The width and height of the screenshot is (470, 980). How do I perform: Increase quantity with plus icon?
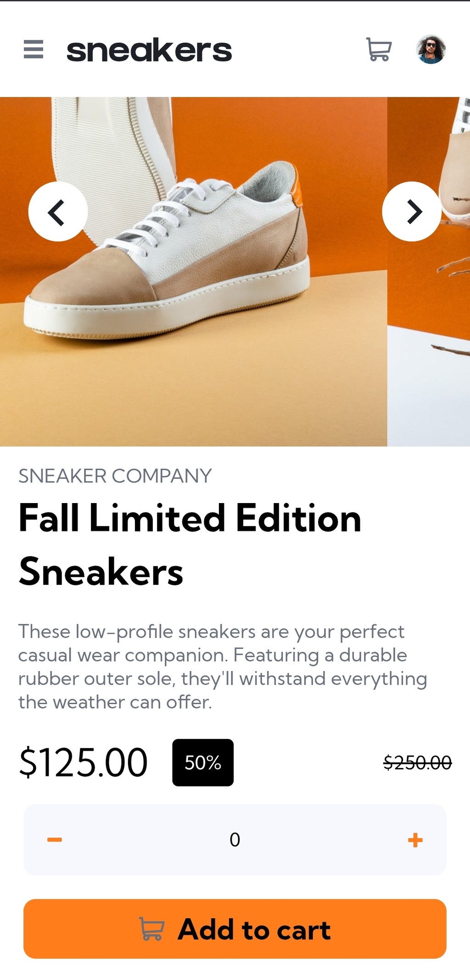coord(415,840)
